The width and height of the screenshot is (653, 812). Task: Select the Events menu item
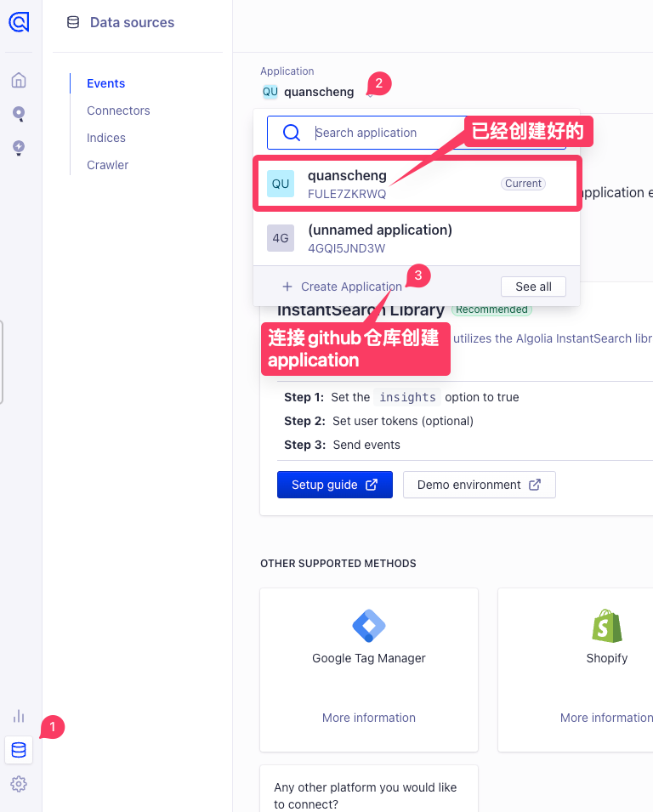tap(105, 83)
